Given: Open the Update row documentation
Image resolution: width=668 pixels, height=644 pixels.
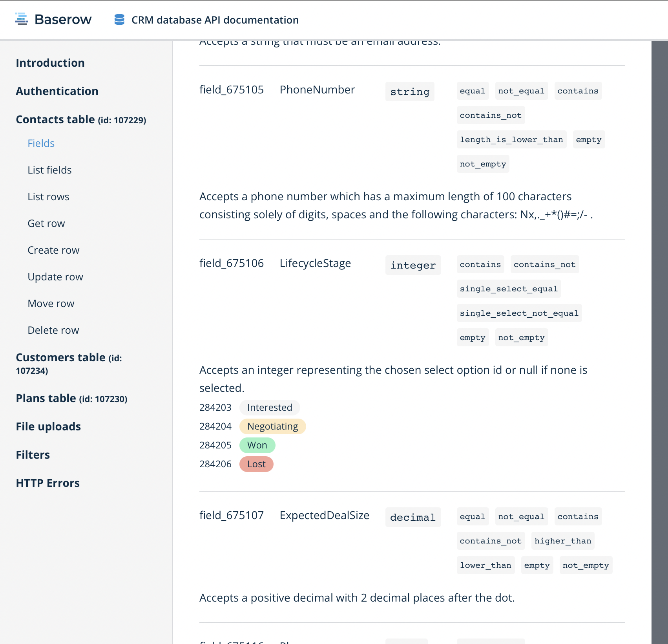Looking at the screenshot, I should 55,276.
